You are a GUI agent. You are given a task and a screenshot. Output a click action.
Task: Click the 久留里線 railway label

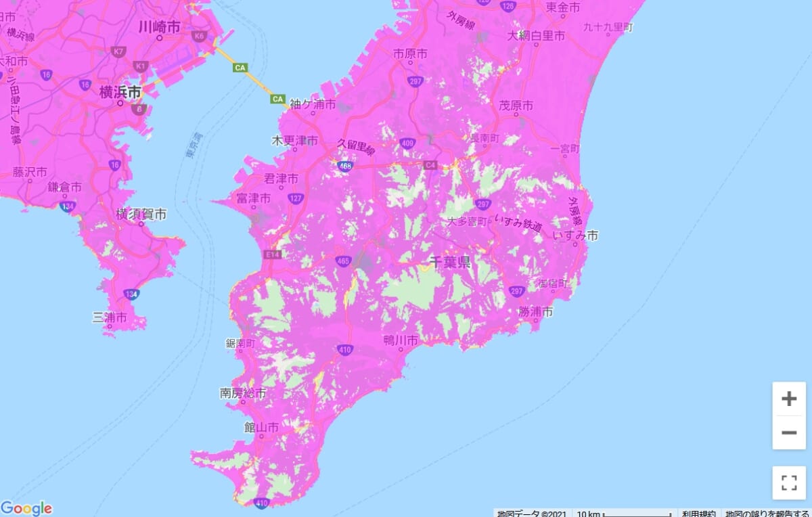pos(356,148)
